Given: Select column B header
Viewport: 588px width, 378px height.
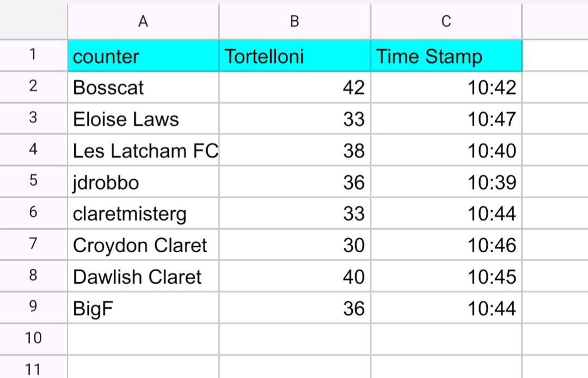Looking at the screenshot, I should 295,22.
